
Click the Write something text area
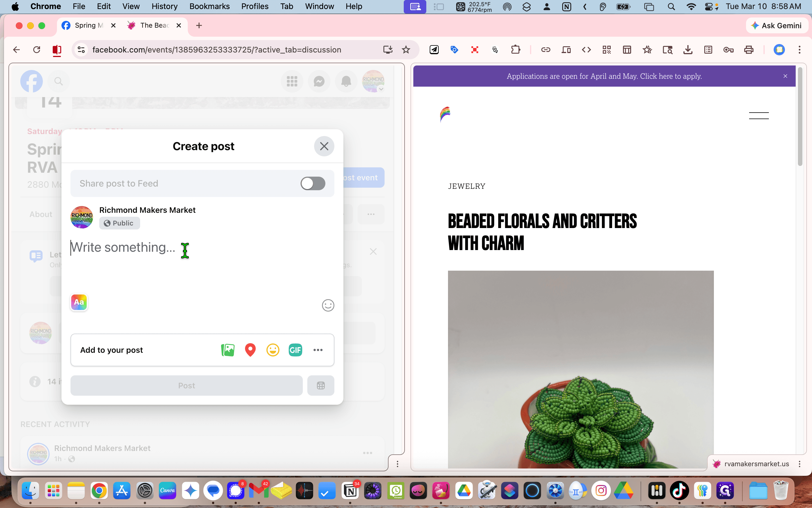pos(202,248)
